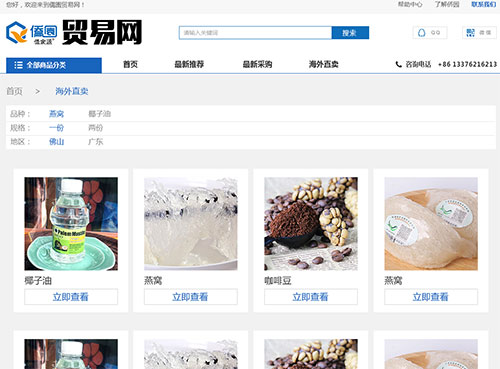Focus the keyword search input field
Screen dimensions: 500x369
coord(255,33)
